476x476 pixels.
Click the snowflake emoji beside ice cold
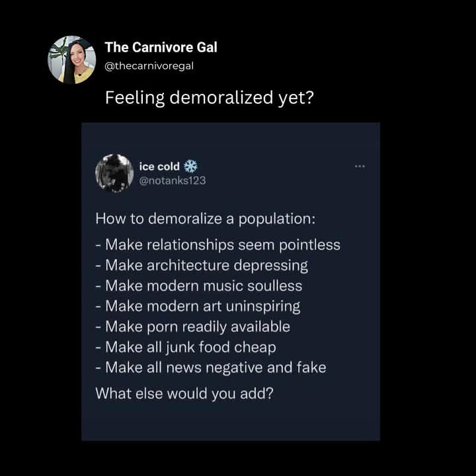(190, 166)
